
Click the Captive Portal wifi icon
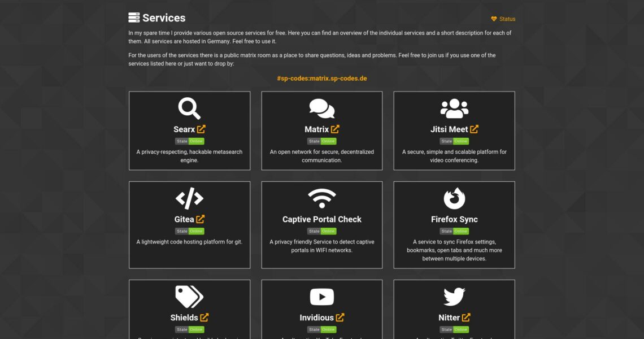pyautogui.click(x=321, y=198)
